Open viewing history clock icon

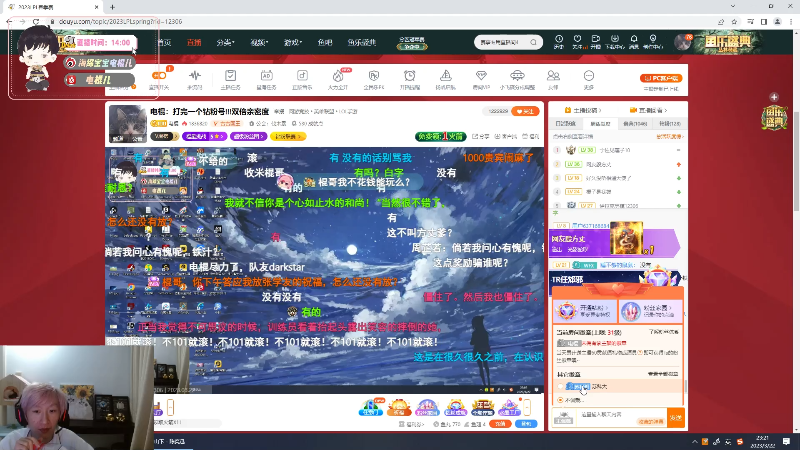[x=559, y=41]
